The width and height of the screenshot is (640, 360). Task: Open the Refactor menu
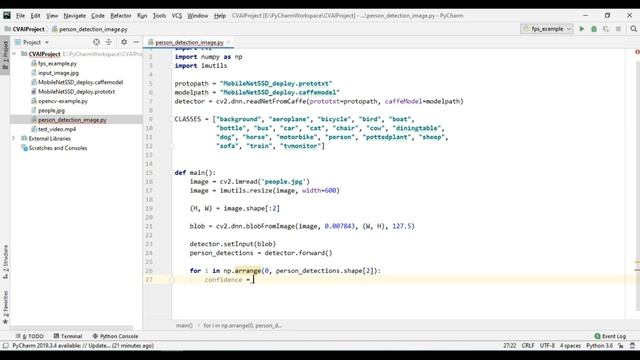(121, 16)
